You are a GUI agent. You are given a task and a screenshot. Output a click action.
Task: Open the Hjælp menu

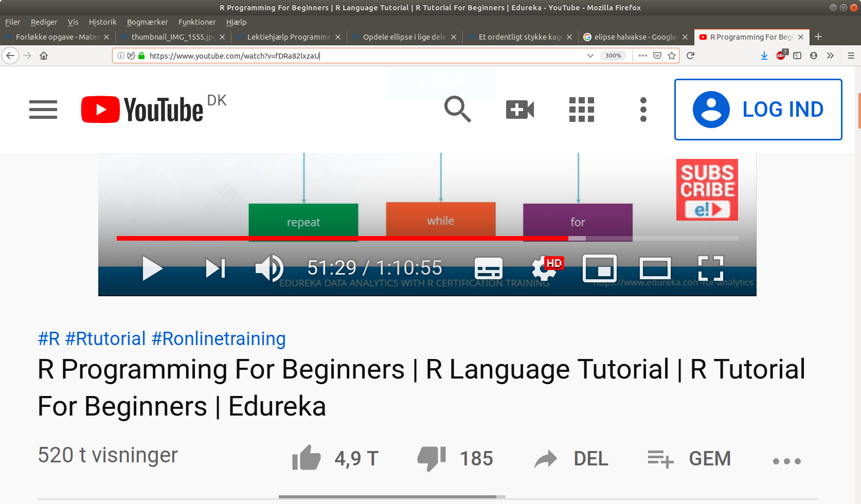(x=236, y=22)
